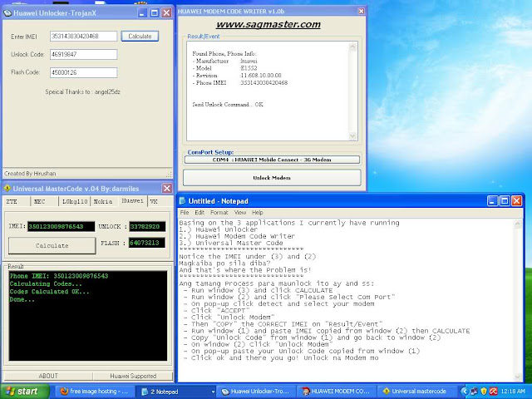Click the yellow security shield tray icon
The image size is (532, 399).
point(484,392)
